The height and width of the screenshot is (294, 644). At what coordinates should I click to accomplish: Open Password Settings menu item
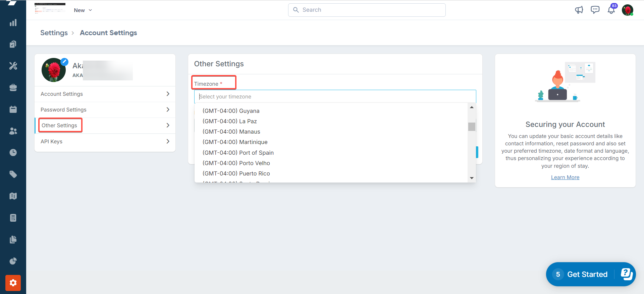[x=105, y=110]
